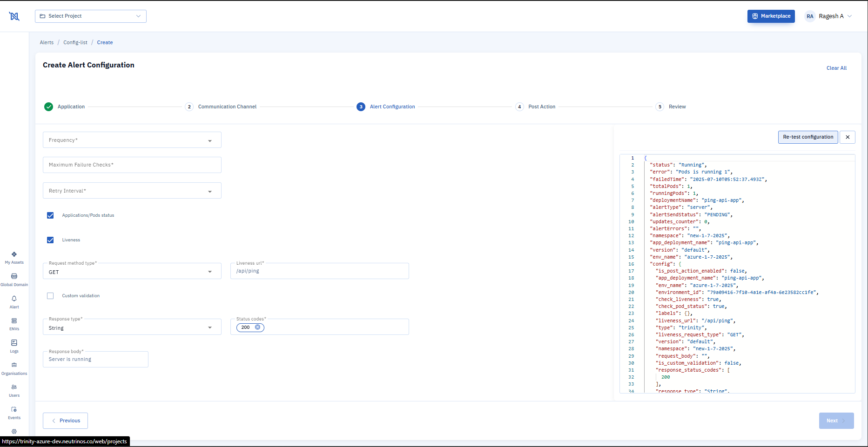The image size is (868, 447).
Task: Open the Request method type dropdown
Action: click(132, 271)
